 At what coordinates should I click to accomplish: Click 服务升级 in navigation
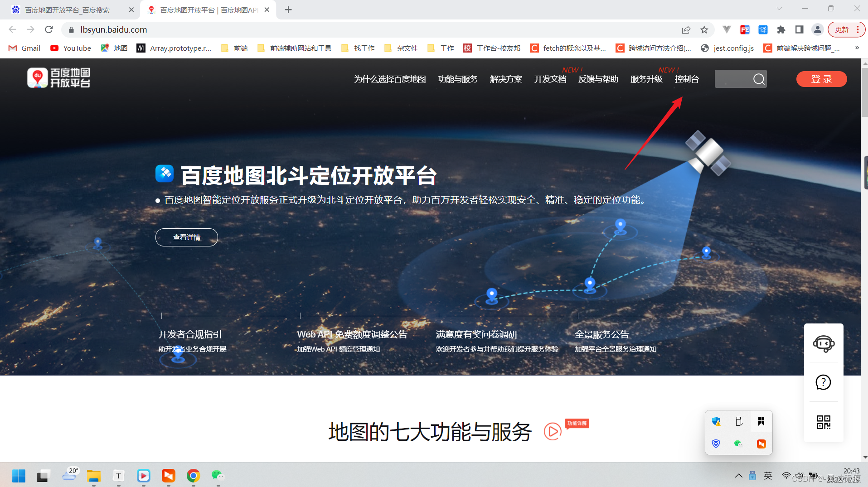click(x=646, y=79)
